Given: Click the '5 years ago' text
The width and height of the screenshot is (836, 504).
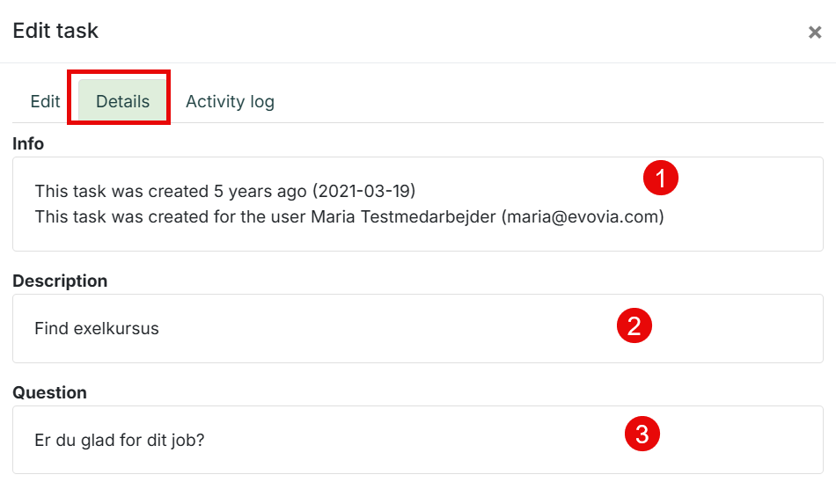Looking at the screenshot, I should click(260, 191).
